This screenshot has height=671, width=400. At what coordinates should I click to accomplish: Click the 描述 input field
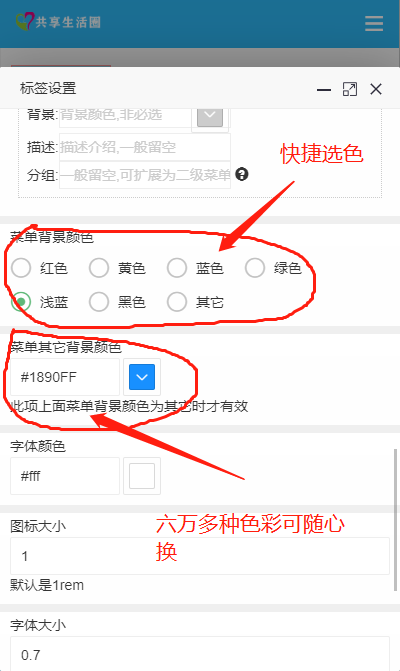[145, 147]
